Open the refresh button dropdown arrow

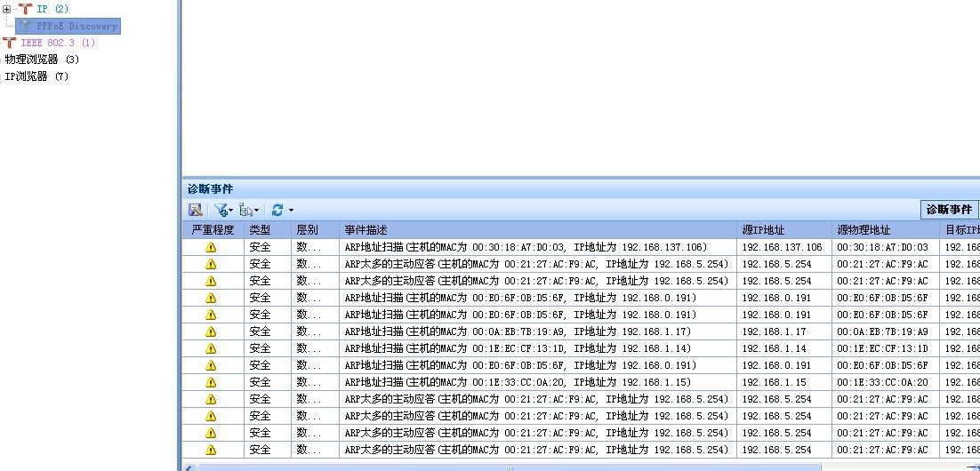pos(291,211)
